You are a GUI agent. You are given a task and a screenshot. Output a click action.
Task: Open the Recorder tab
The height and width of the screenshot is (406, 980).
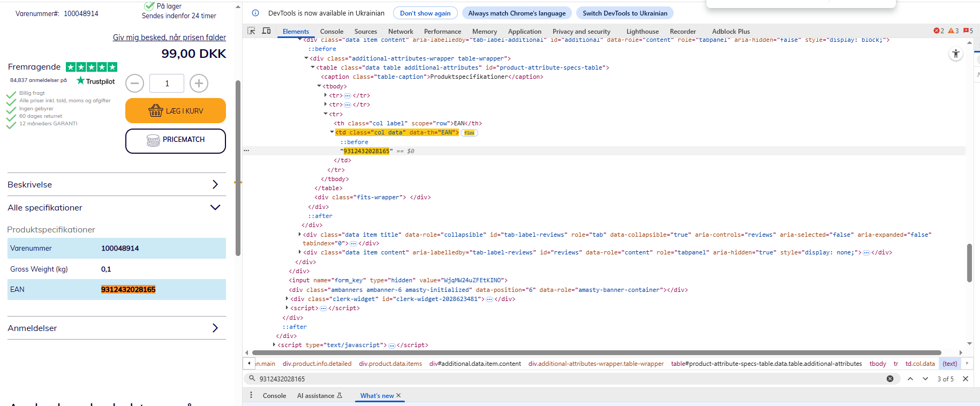click(x=683, y=32)
